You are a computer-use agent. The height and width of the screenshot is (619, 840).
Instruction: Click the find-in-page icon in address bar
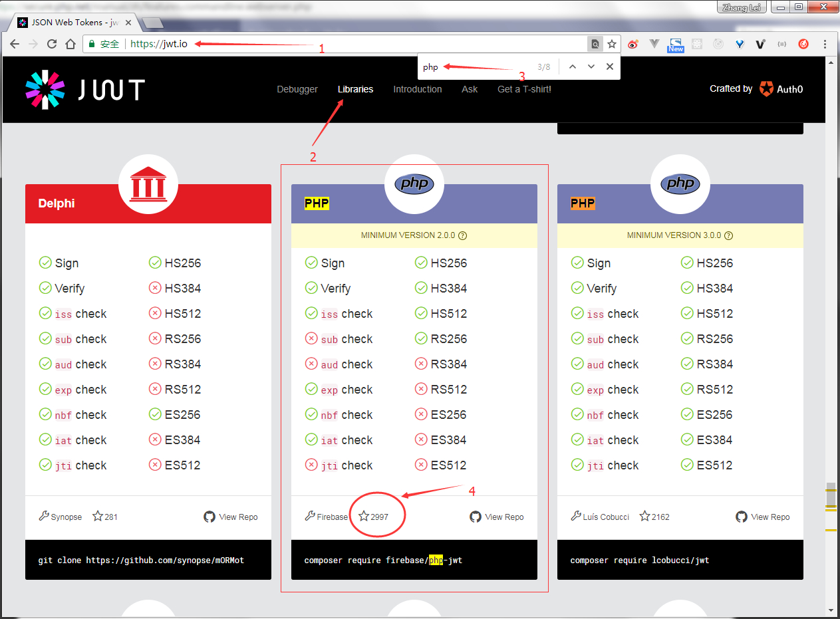(x=595, y=44)
